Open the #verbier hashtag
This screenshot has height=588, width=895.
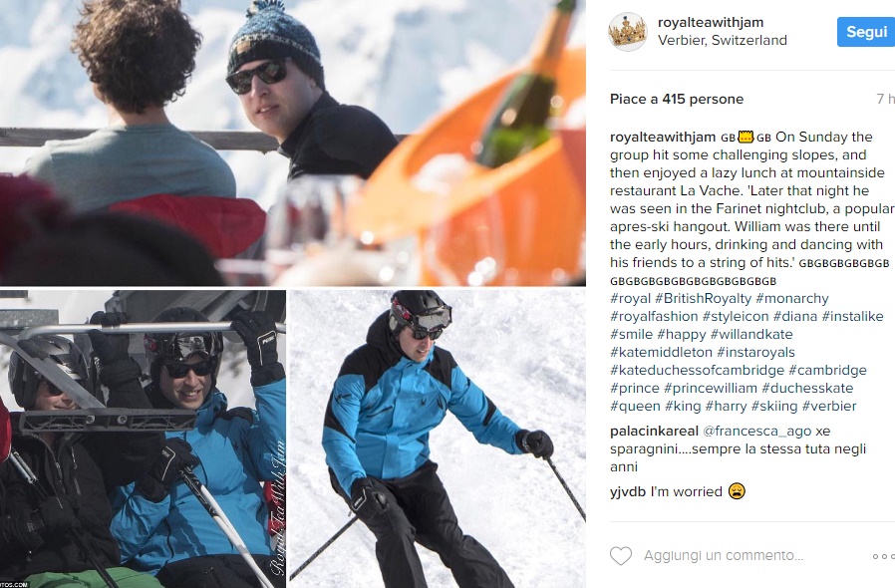829,406
